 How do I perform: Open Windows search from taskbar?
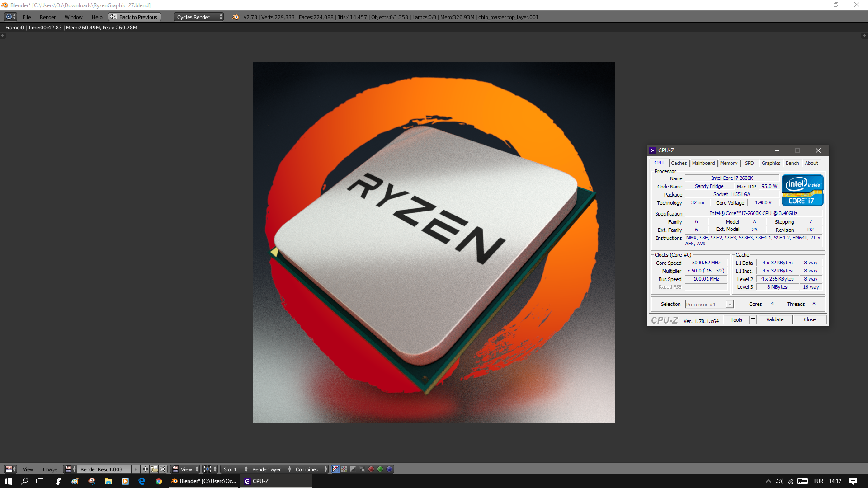click(x=24, y=481)
